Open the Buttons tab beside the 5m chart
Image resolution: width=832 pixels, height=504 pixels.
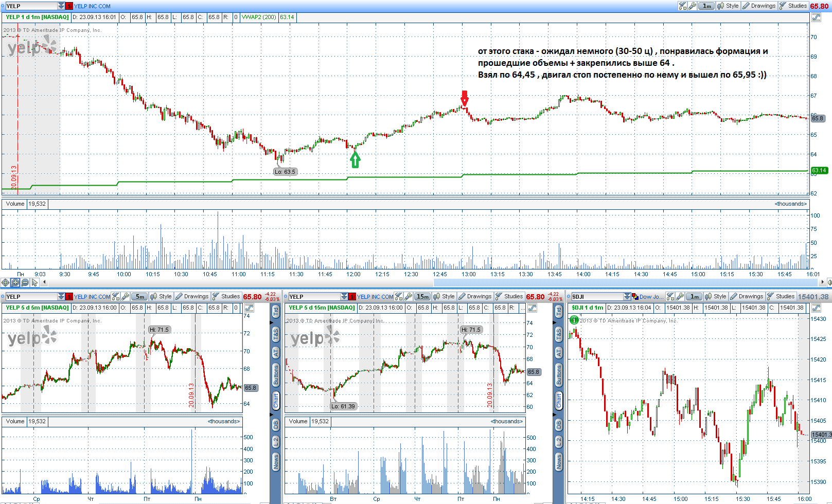tap(276, 375)
